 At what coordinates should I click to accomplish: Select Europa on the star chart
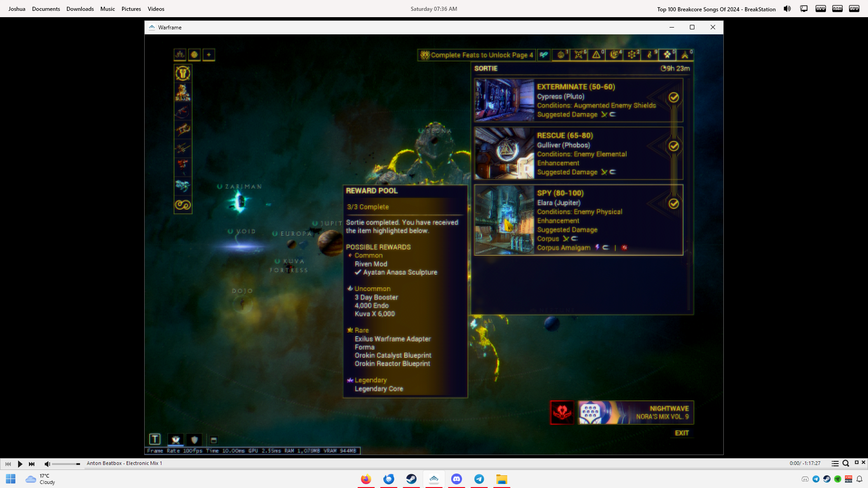[292, 244]
